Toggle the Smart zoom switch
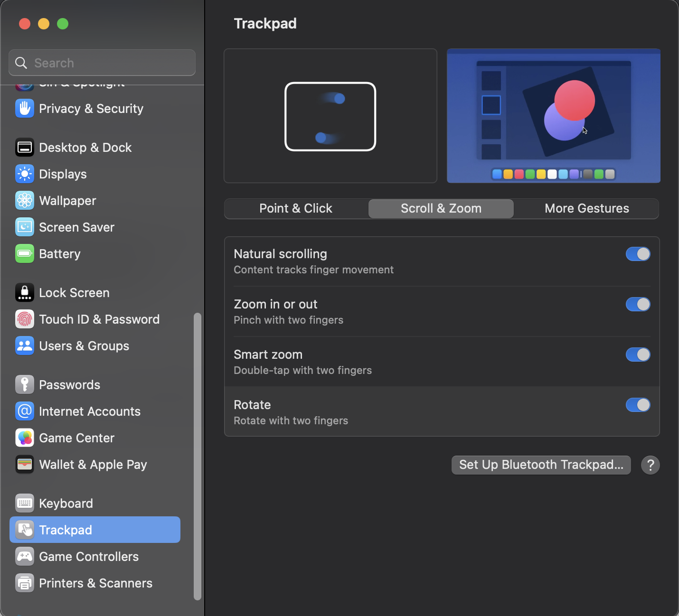Screen dimensions: 679x616 point(638,355)
